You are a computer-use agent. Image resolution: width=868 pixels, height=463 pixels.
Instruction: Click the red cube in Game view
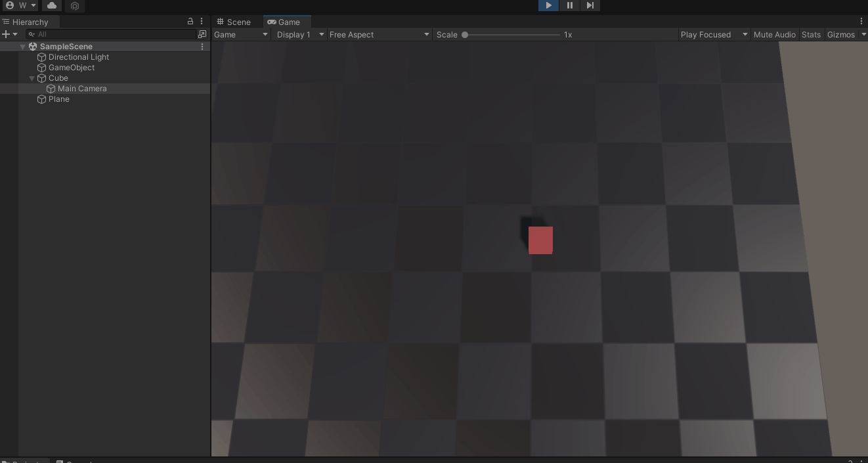click(x=540, y=240)
